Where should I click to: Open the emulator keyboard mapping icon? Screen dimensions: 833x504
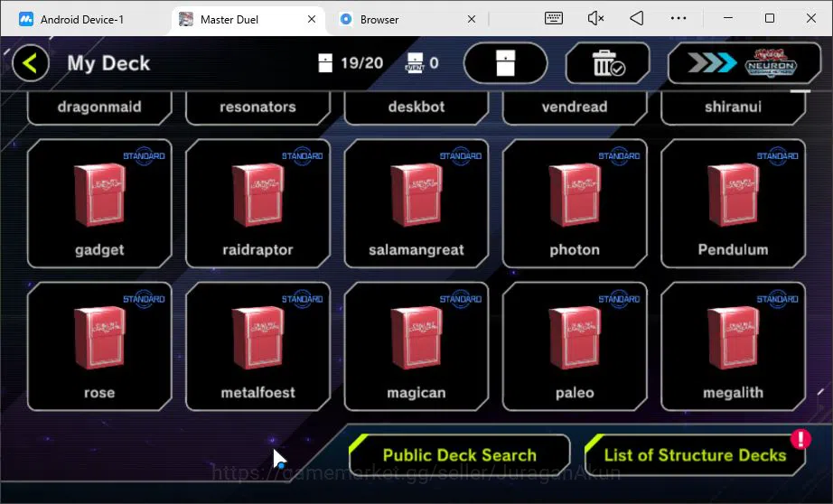pos(554,19)
